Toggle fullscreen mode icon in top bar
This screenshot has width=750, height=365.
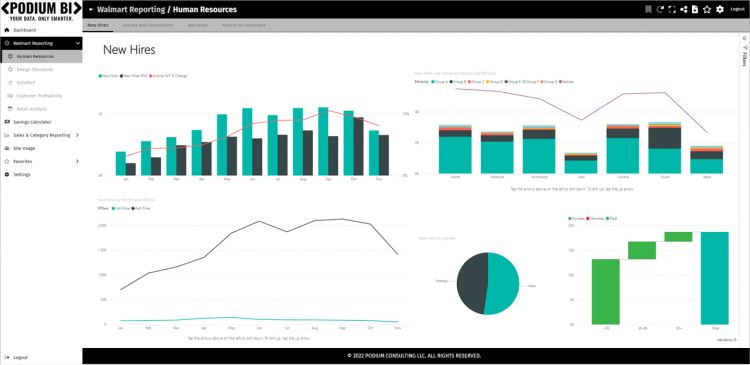[x=672, y=9]
